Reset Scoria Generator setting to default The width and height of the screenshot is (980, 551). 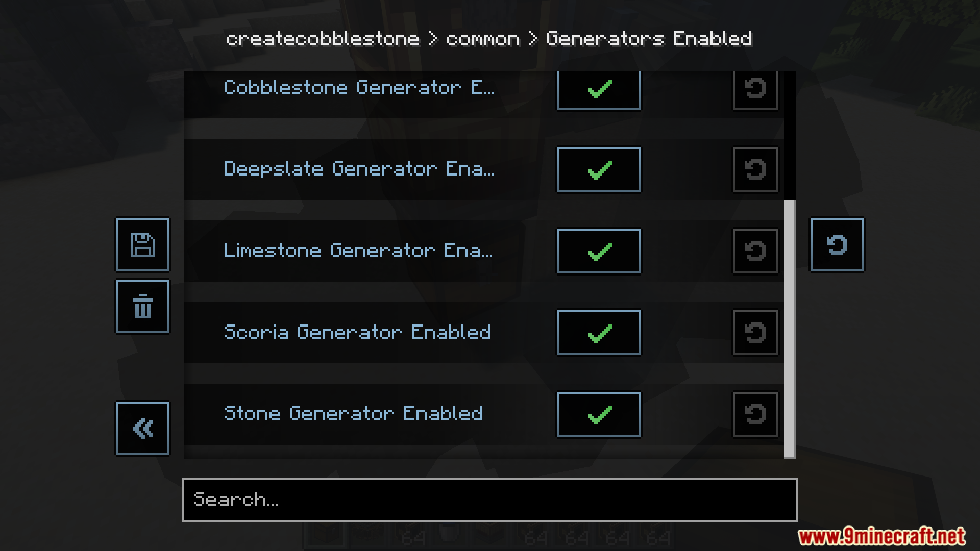click(x=755, y=333)
